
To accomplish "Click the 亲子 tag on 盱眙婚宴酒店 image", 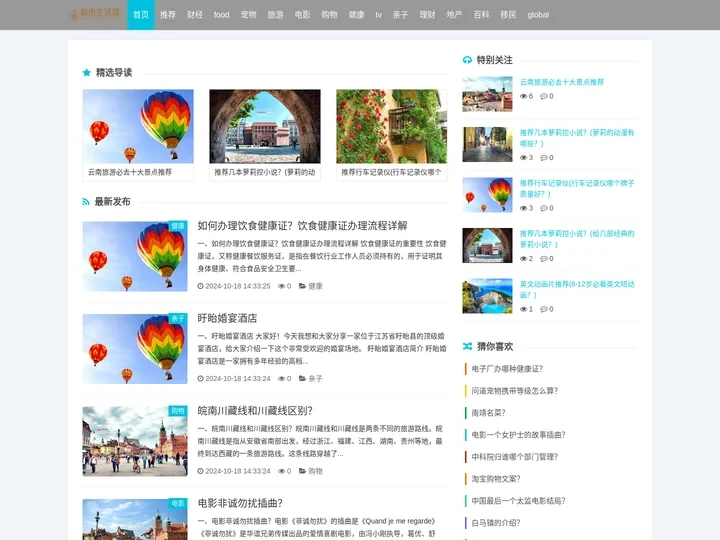I will coord(178,318).
